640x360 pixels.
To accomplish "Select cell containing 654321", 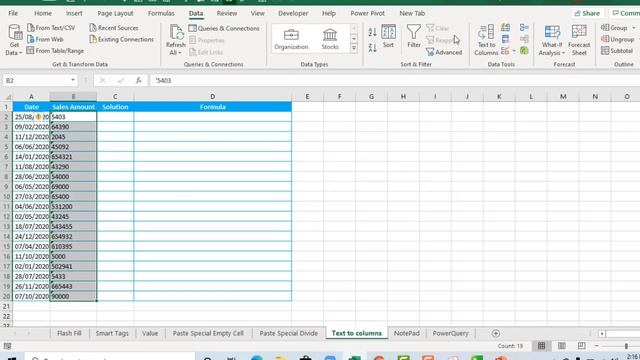I will point(73,157).
